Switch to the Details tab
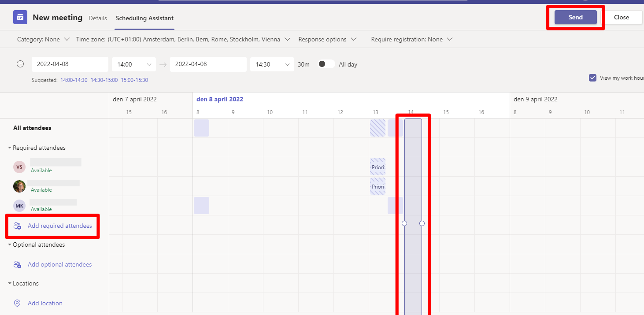The width and height of the screenshot is (644, 315). [98, 18]
